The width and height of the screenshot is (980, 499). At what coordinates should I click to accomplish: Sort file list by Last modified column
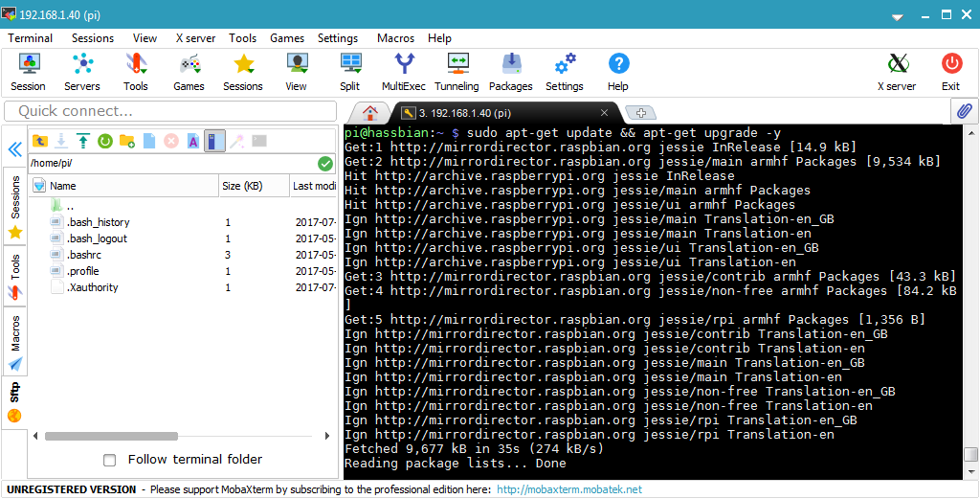(314, 186)
